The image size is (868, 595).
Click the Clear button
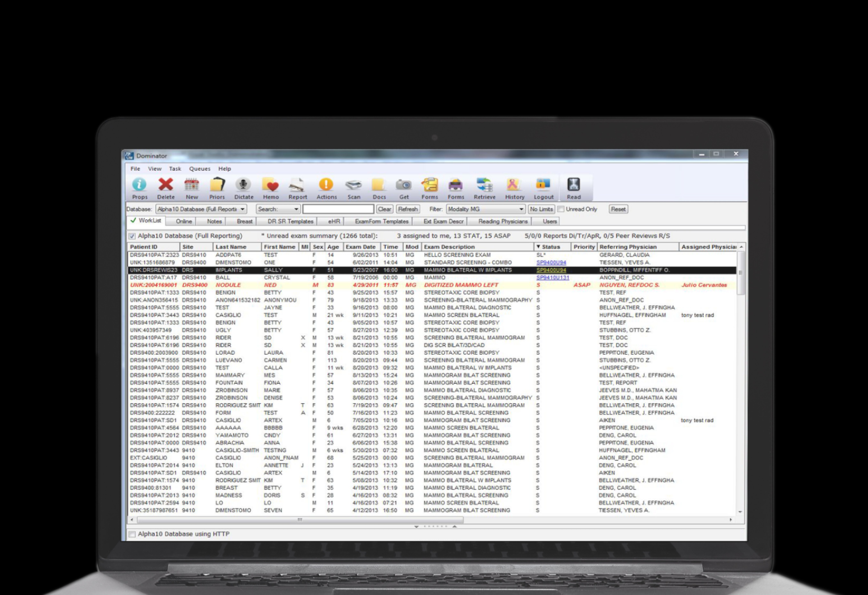point(384,209)
